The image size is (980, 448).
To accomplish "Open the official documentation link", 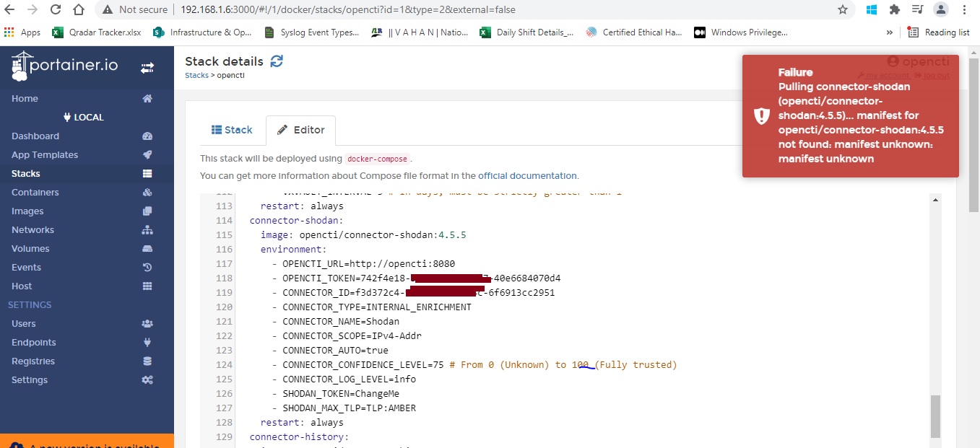I will click(527, 175).
